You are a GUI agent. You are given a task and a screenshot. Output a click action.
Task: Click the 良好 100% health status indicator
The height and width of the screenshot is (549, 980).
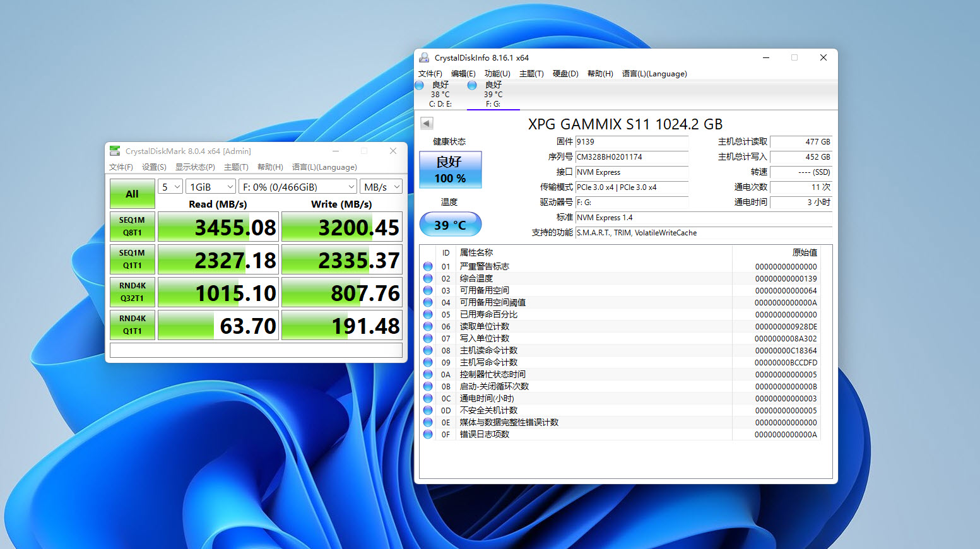click(x=449, y=169)
